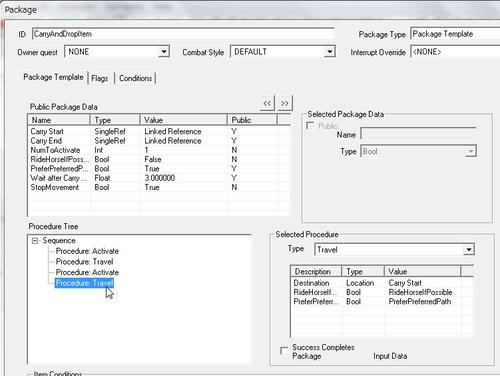Image resolution: width=500 pixels, height=376 pixels.
Task: Select the Carry End data row
Action: pyautogui.click(x=159, y=141)
